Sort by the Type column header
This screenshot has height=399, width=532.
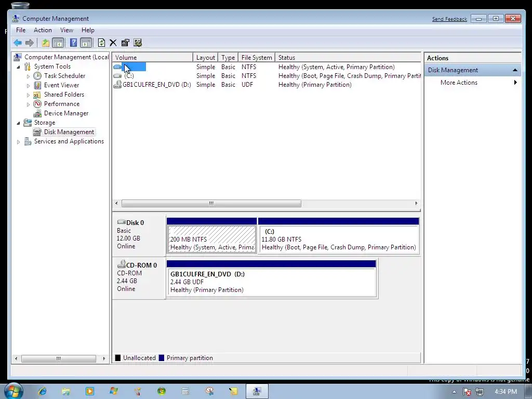click(x=228, y=57)
